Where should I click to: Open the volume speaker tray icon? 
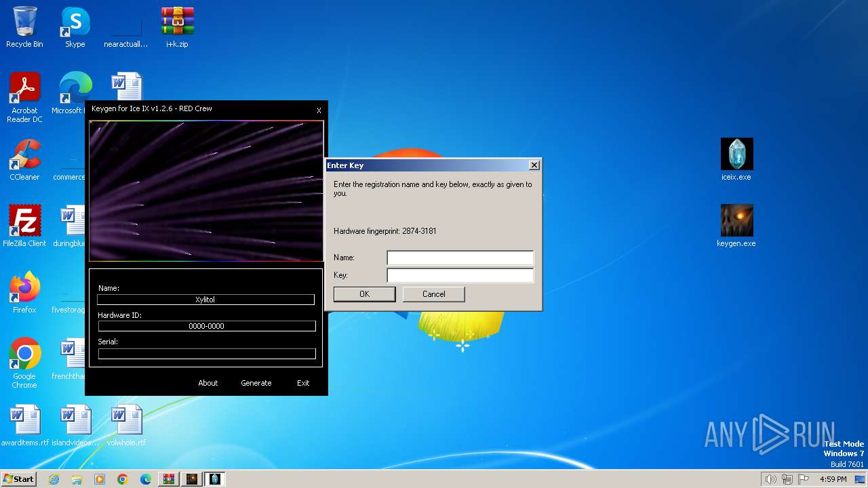pyautogui.click(x=770, y=479)
